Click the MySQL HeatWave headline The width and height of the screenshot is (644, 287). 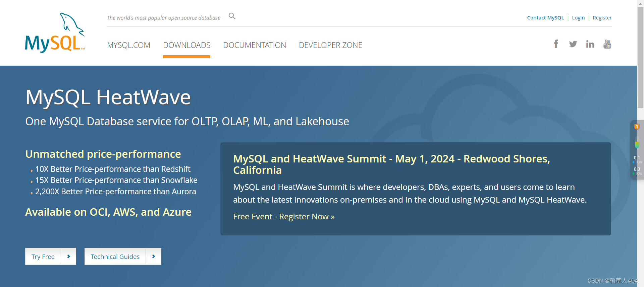click(108, 97)
